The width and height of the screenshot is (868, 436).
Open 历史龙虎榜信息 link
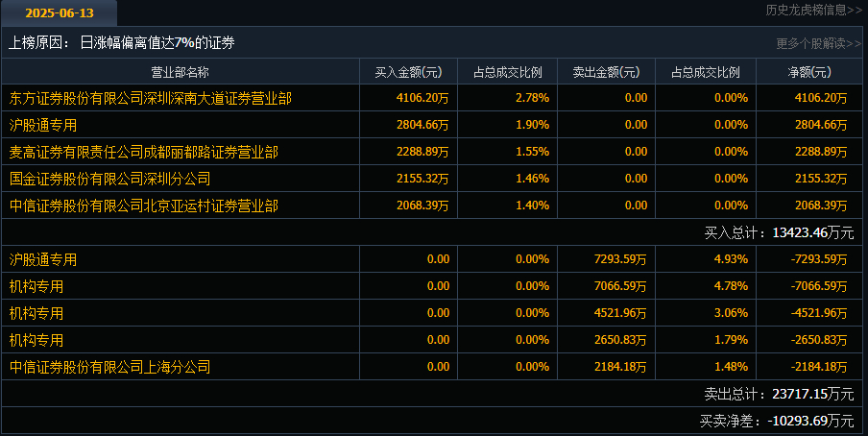point(813,11)
